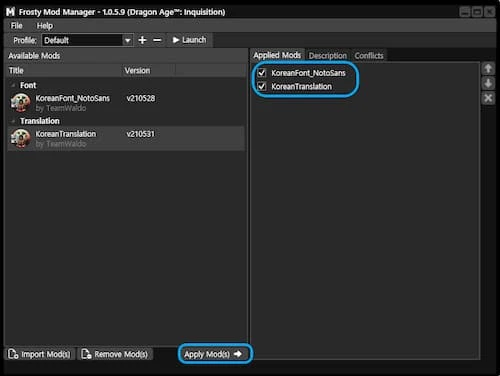Click the KoreanFont_NotoSans mod thumbnail
500x376 pixels.
[21, 103]
